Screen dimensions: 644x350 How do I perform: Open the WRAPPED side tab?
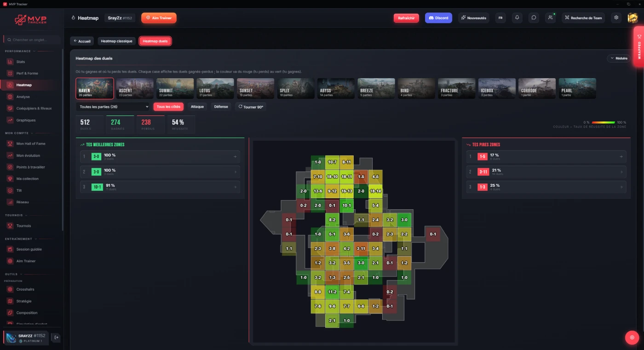click(639, 47)
